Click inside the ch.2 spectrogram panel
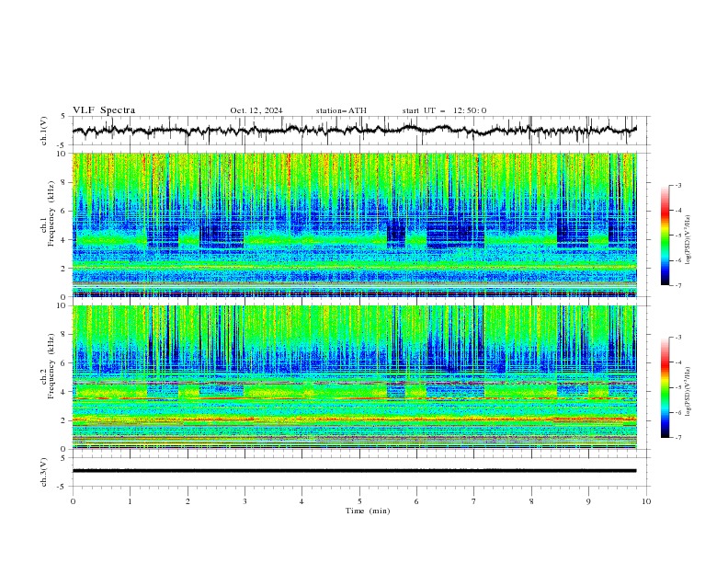 (x=355, y=377)
